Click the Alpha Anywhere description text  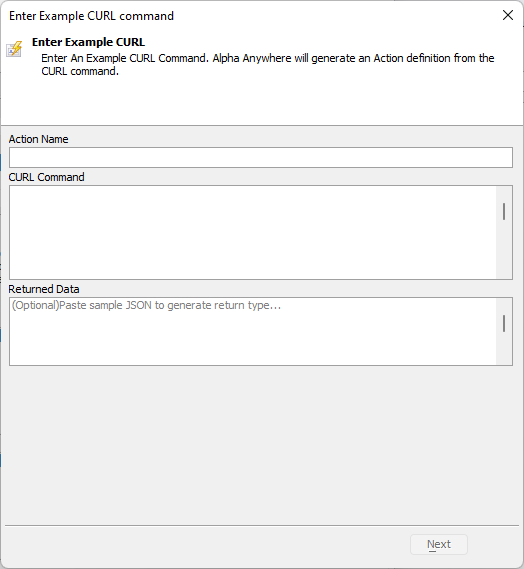(x=268, y=65)
